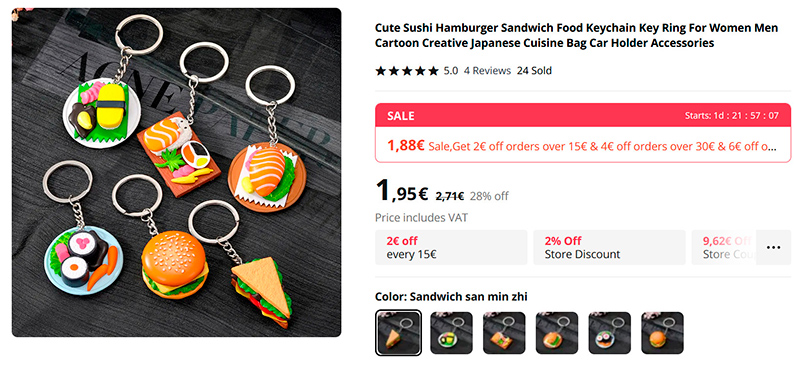This screenshot has width=800, height=365.
Task: Open the red SALE banner header
Action: pyautogui.click(x=583, y=115)
